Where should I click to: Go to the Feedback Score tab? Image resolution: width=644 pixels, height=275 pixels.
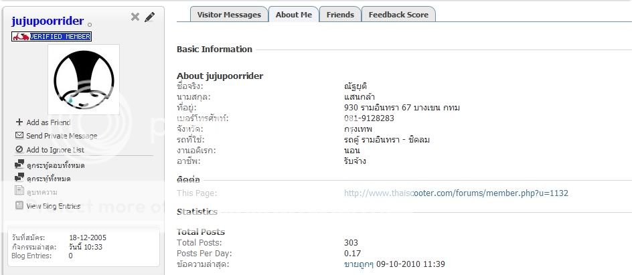(x=398, y=15)
